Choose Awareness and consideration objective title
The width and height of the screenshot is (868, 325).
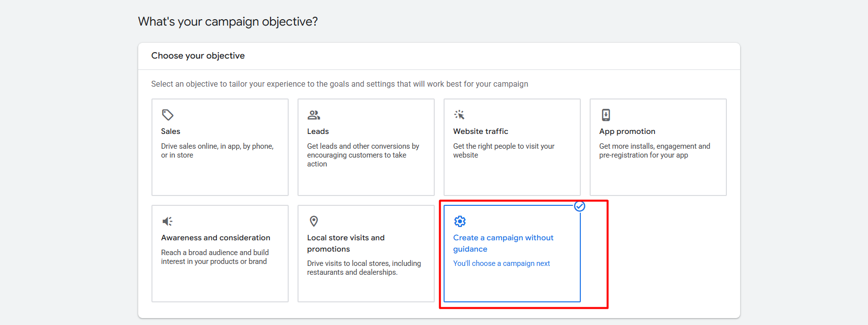coord(215,238)
